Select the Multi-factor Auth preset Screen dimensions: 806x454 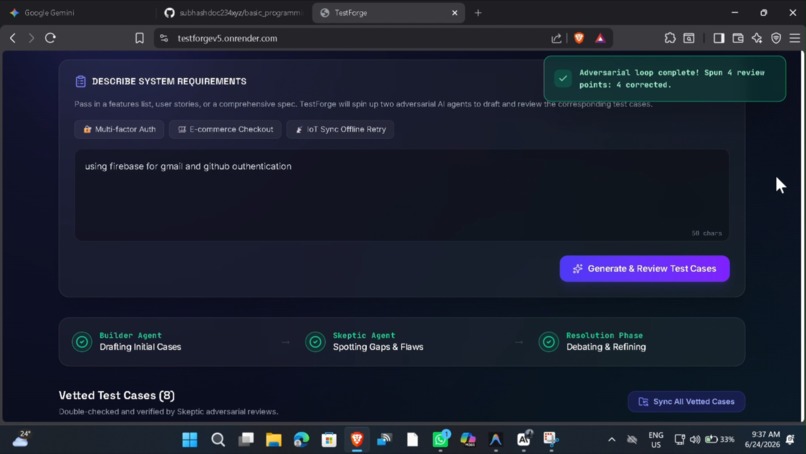pyautogui.click(x=119, y=129)
